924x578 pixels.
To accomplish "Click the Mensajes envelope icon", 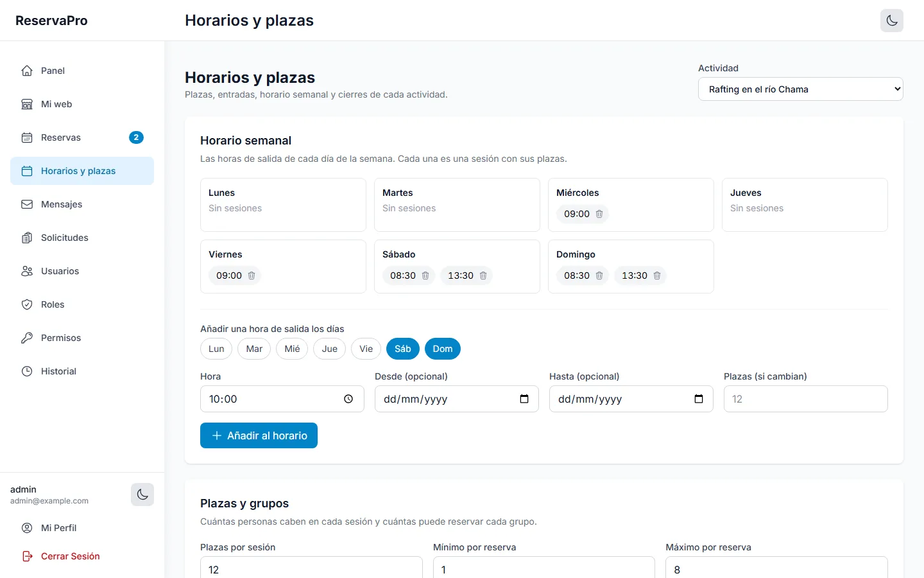I will (x=27, y=204).
